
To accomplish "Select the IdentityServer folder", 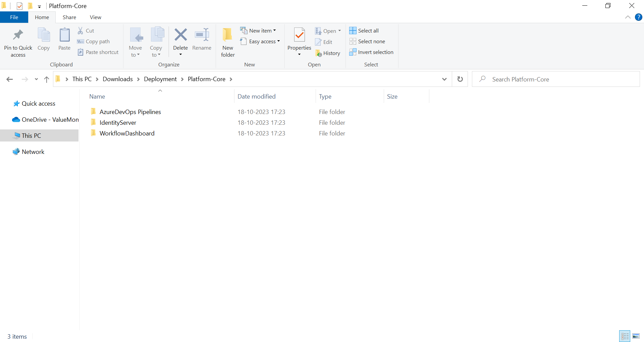I will [118, 122].
